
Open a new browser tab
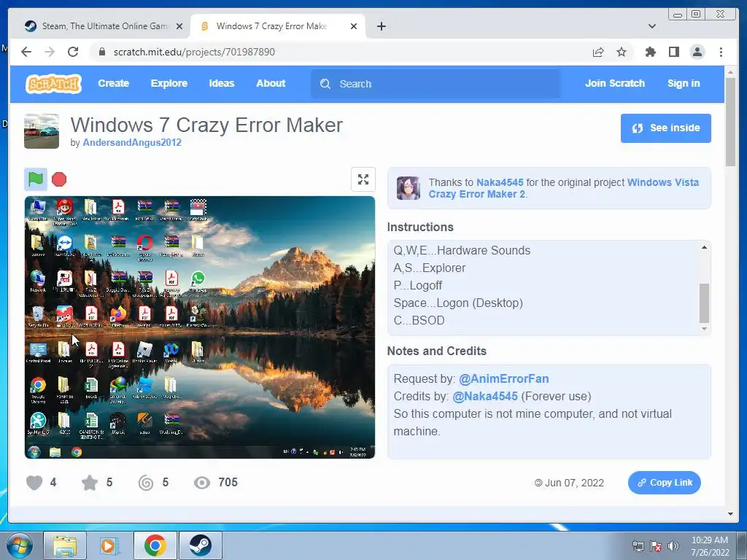(381, 26)
